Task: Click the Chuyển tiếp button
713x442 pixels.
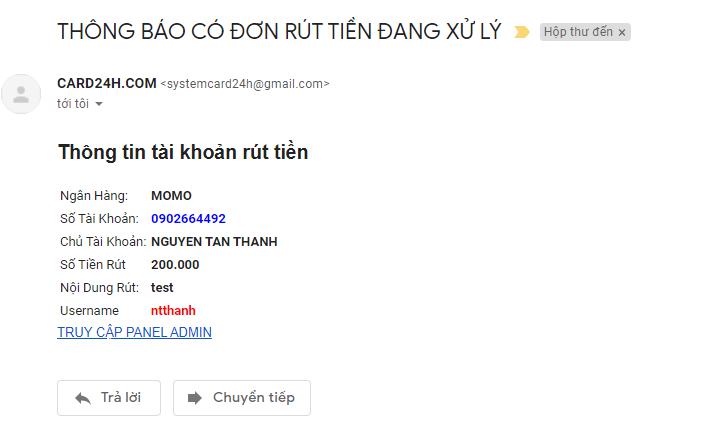Action: click(242, 398)
